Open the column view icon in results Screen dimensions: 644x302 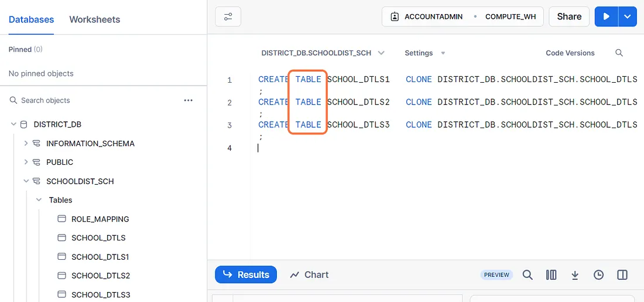551,275
